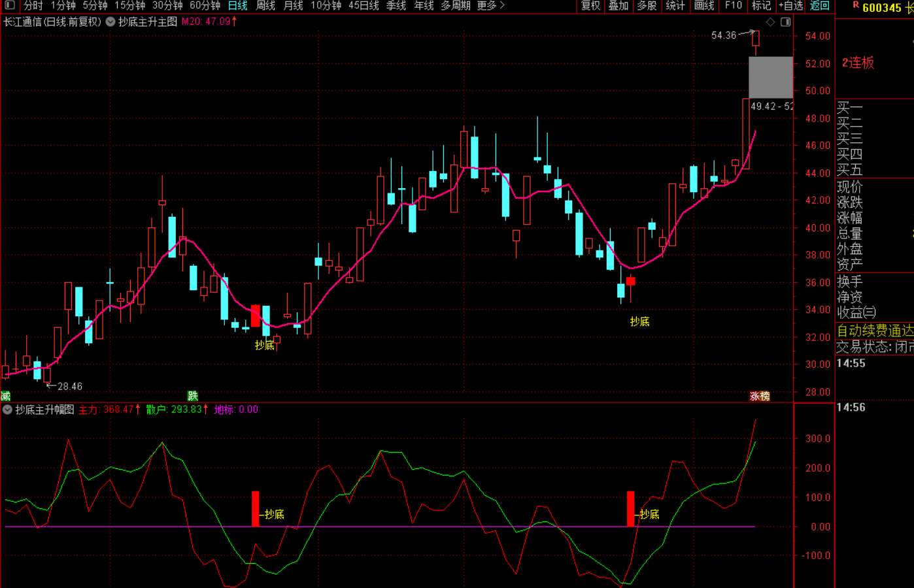Expand the 更多 periods menu
The image size is (914, 588).
coord(490,6)
